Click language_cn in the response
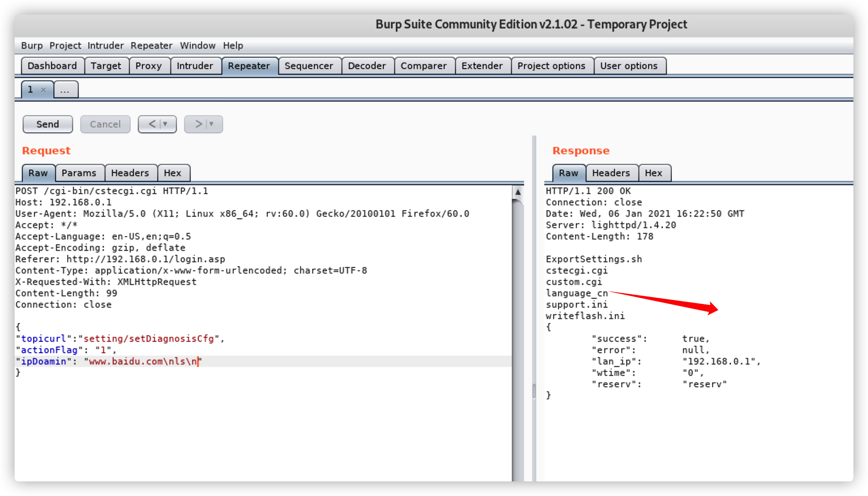This screenshot has height=496, width=868. pyautogui.click(x=576, y=293)
